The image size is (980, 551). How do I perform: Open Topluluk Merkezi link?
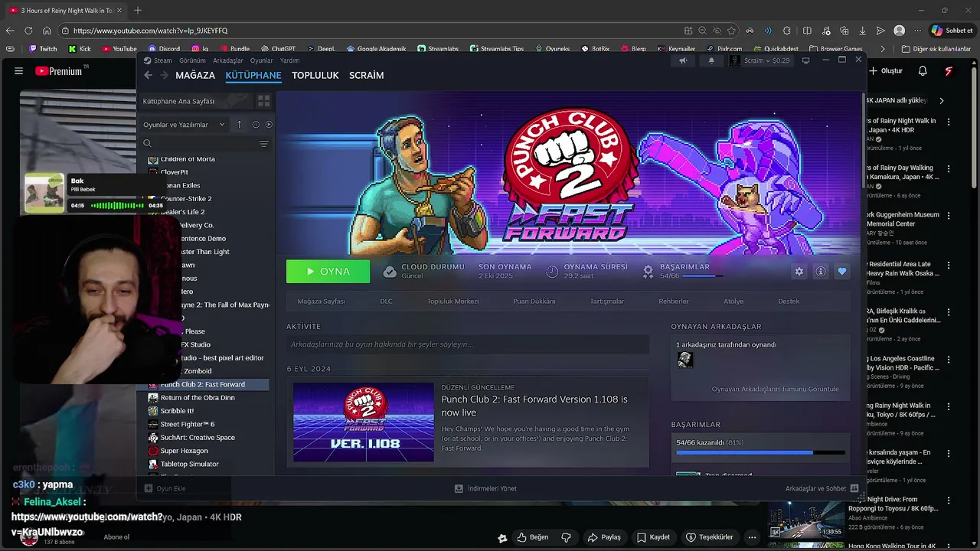coord(452,301)
